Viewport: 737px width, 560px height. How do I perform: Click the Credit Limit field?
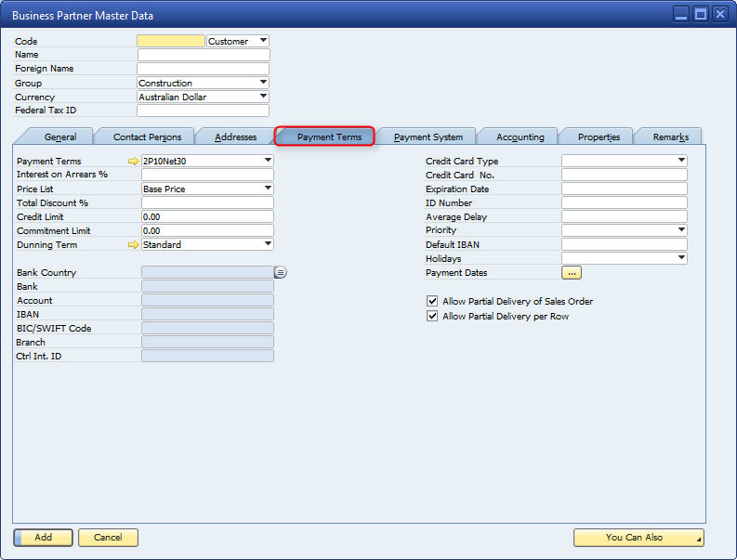click(x=207, y=216)
